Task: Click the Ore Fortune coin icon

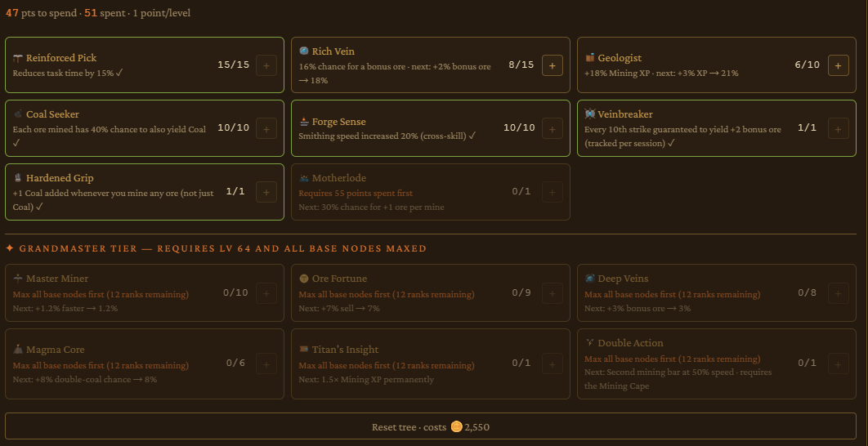Action: 304,279
